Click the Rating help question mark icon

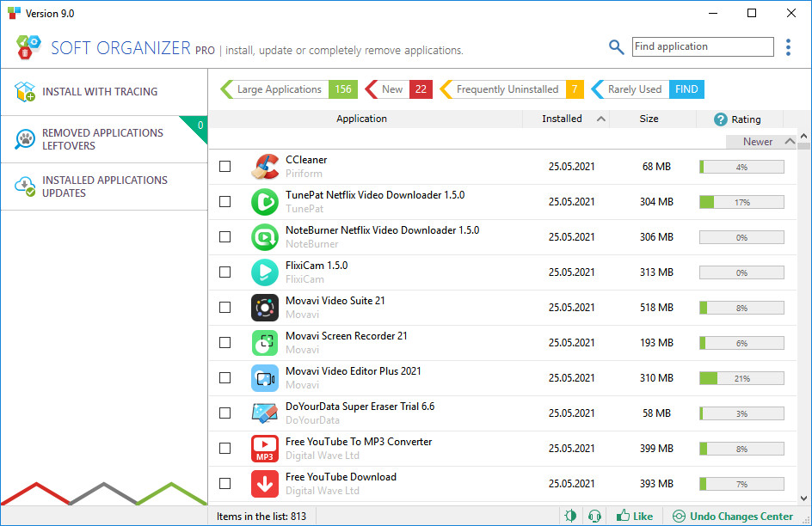click(720, 119)
